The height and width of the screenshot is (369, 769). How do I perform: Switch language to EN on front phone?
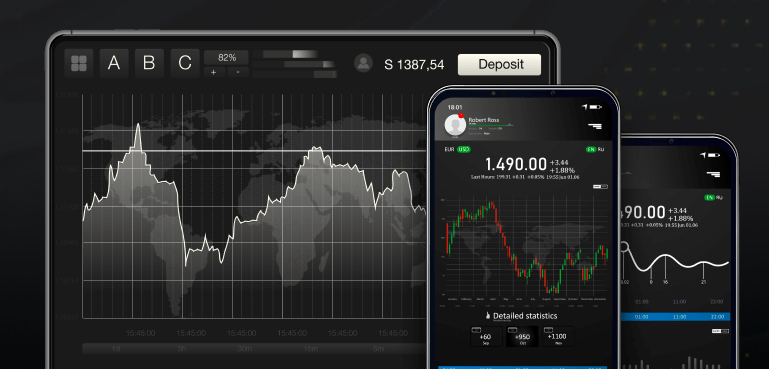(590, 149)
